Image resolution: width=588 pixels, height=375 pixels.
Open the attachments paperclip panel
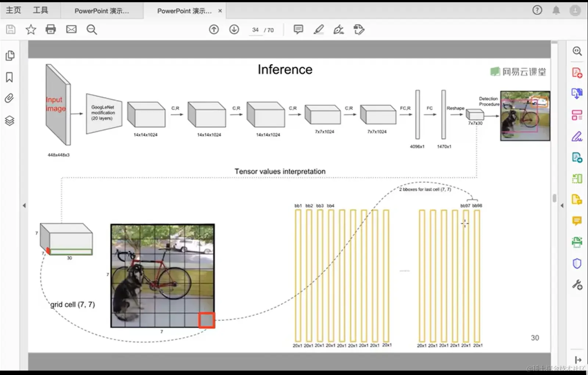(x=10, y=98)
